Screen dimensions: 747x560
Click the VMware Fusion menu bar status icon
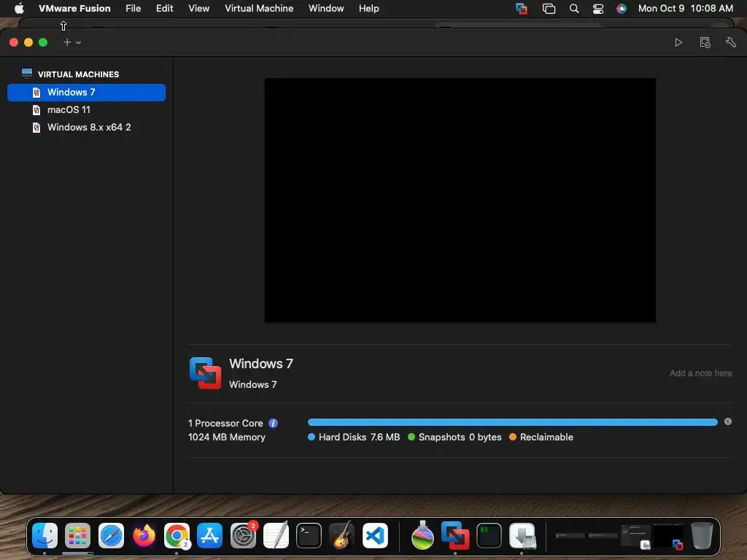coord(522,9)
